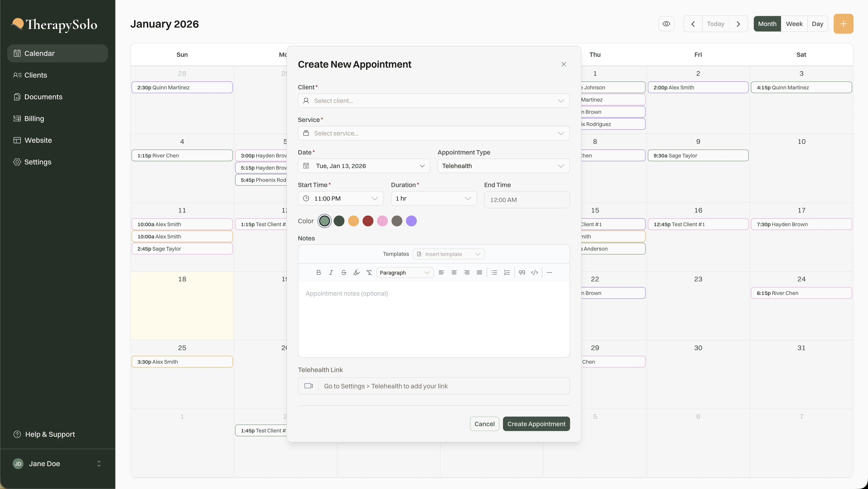Switch text alignment to center
Viewport: 868px width, 489px height.
pyautogui.click(x=454, y=273)
